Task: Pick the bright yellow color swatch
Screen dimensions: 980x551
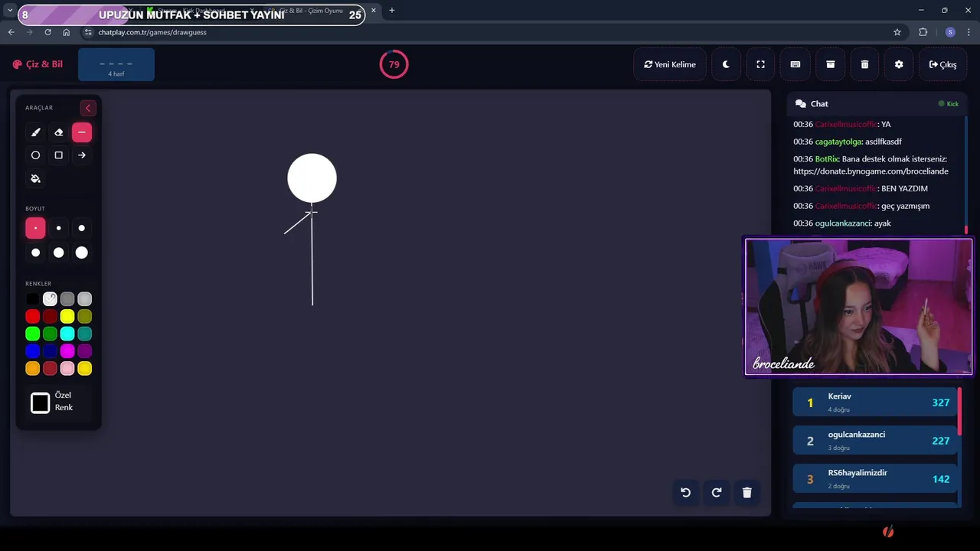Action: point(67,316)
